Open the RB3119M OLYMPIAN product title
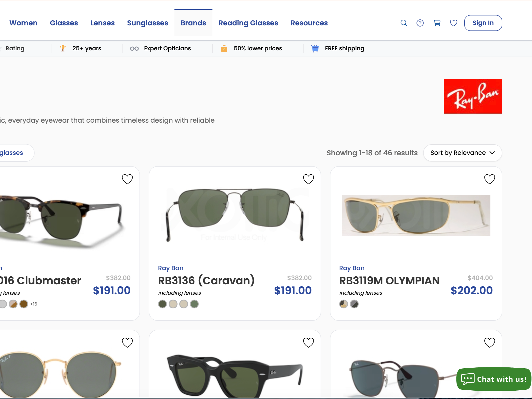The height and width of the screenshot is (399, 532). coord(389,280)
